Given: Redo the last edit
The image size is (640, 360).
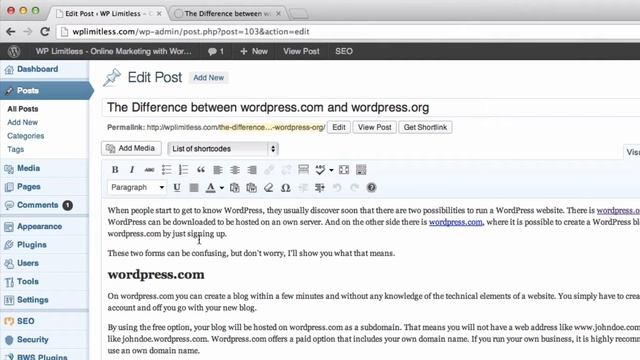Looking at the screenshot, I should click(354, 187).
